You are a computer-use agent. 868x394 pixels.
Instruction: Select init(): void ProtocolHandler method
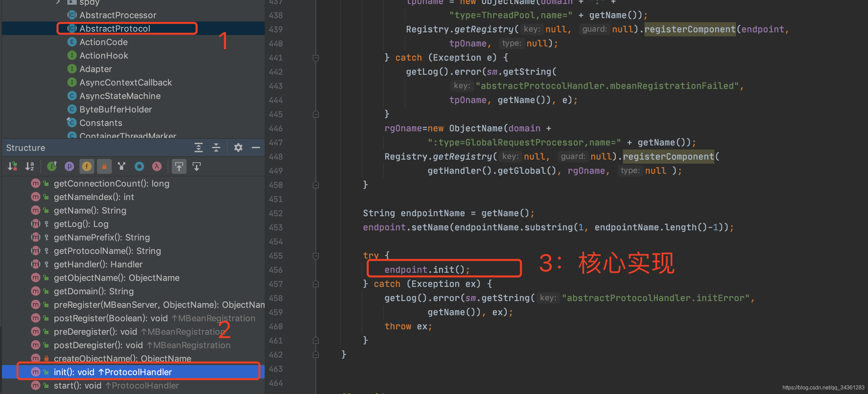[133, 372]
